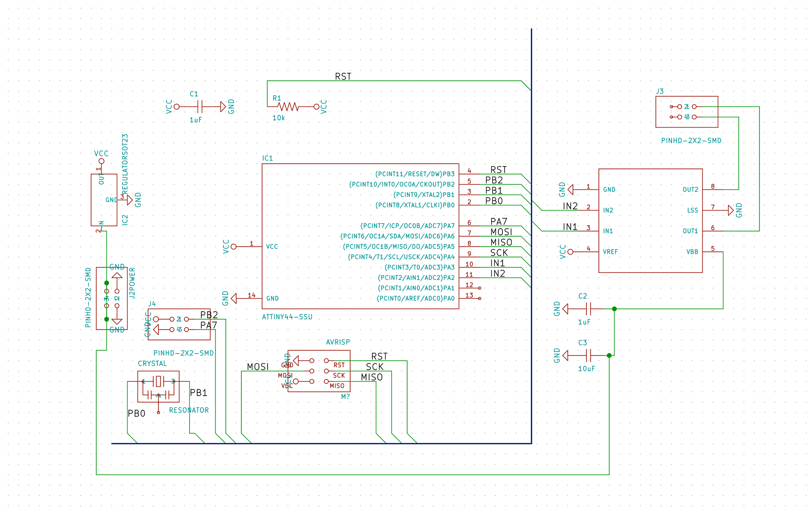Select the C1 capacitor symbol

tap(200, 107)
